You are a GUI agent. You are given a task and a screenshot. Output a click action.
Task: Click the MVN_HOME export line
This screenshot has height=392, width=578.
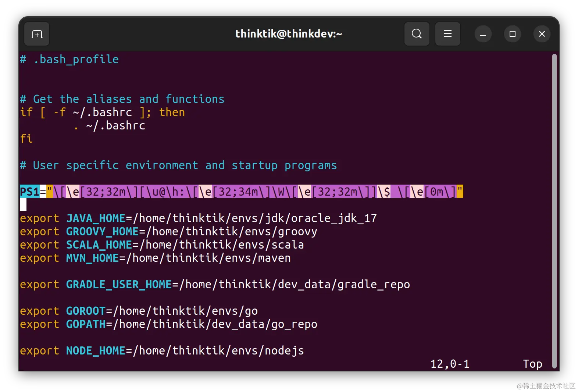tap(155, 258)
